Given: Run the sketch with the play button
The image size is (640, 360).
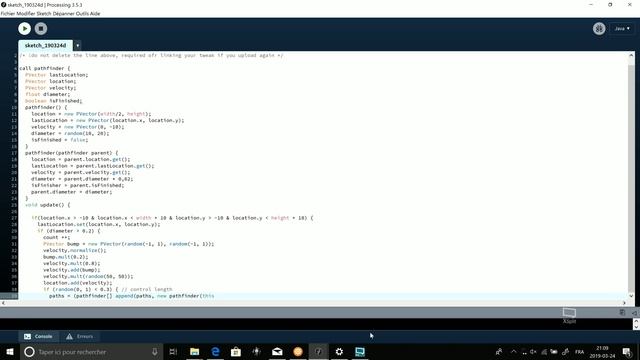Looking at the screenshot, I should [24, 29].
